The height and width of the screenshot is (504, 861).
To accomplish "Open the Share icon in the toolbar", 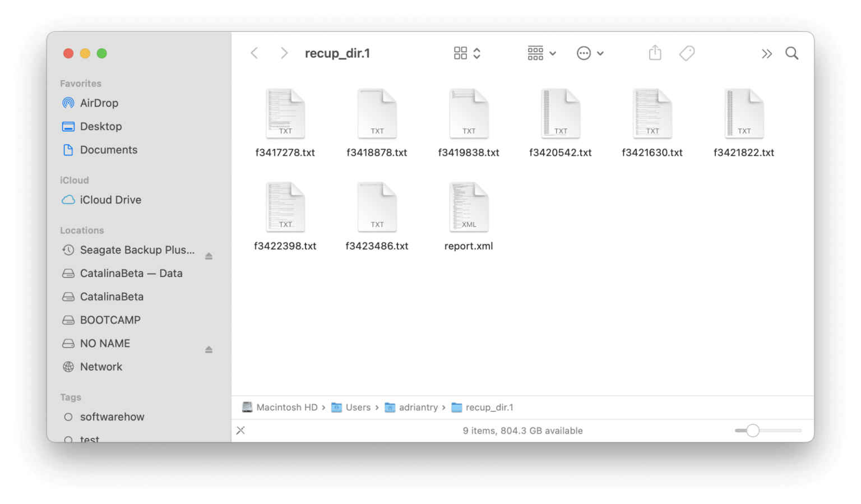I will 655,53.
